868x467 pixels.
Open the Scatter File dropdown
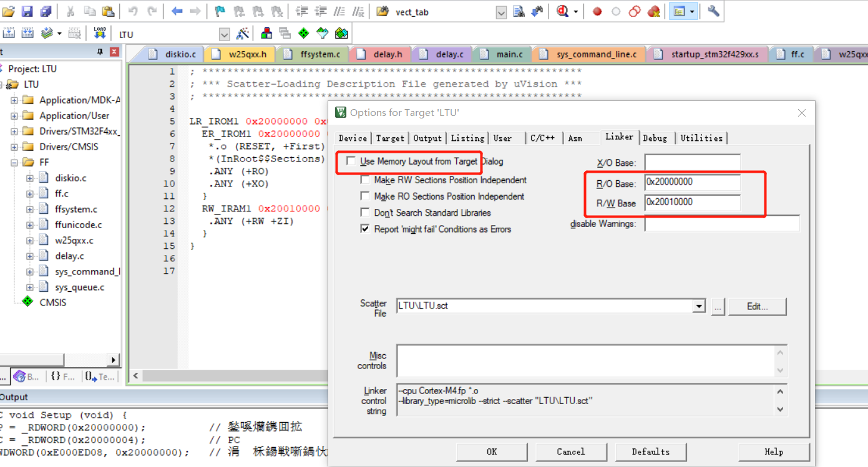click(699, 306)
